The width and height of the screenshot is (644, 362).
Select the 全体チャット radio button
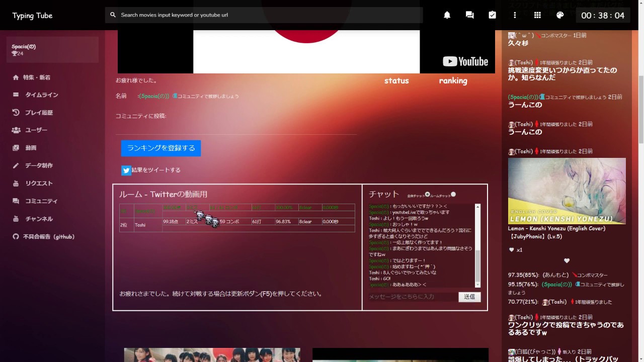point(427,194)
